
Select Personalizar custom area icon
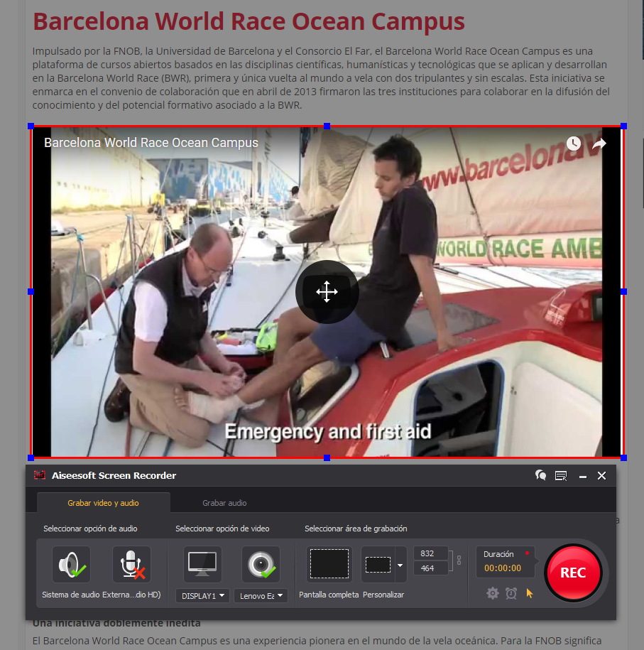(378, 565)
